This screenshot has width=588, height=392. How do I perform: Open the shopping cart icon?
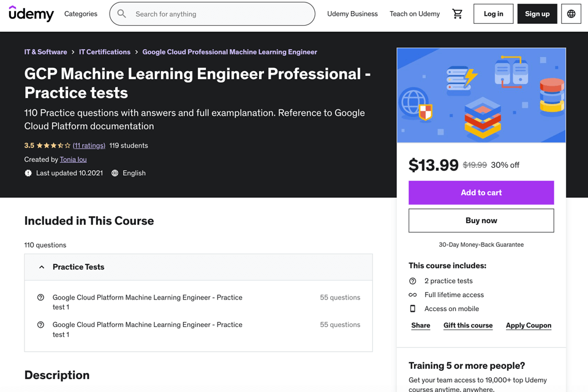457,14
